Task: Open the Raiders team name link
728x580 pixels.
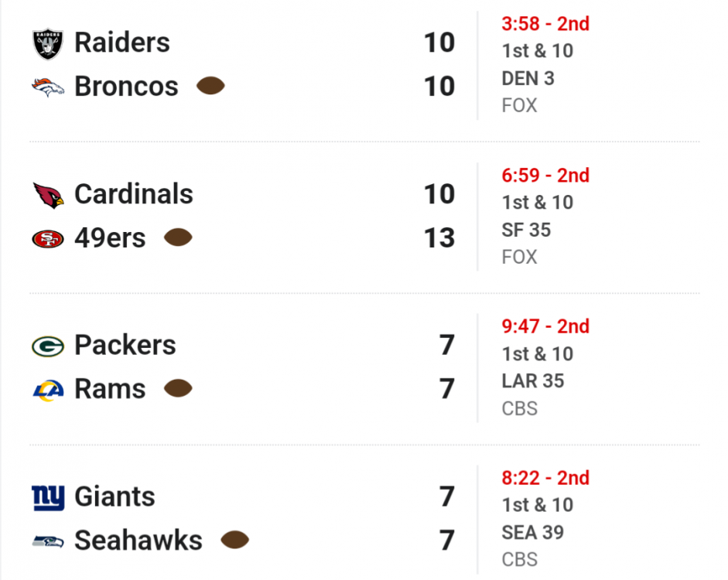Action: pyautogui.click(x=121, y=43)
